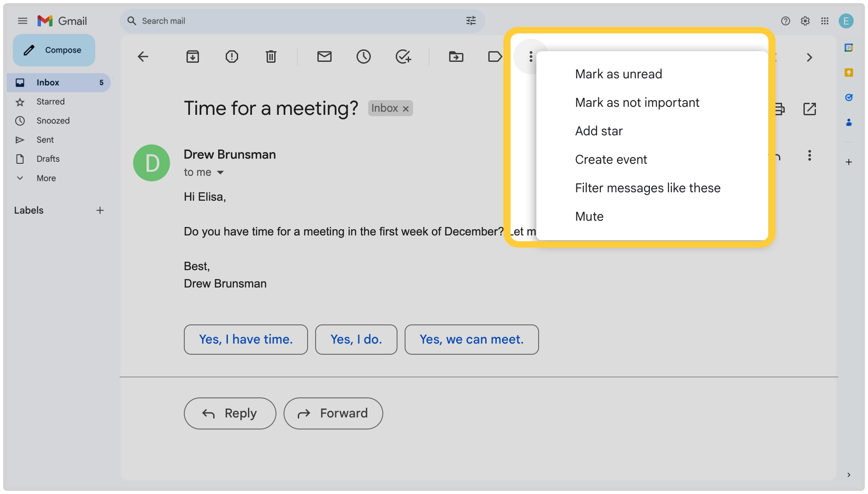Delete the email with the trash icon
This screenshot has height=494, width=868.
click(271, 57)
